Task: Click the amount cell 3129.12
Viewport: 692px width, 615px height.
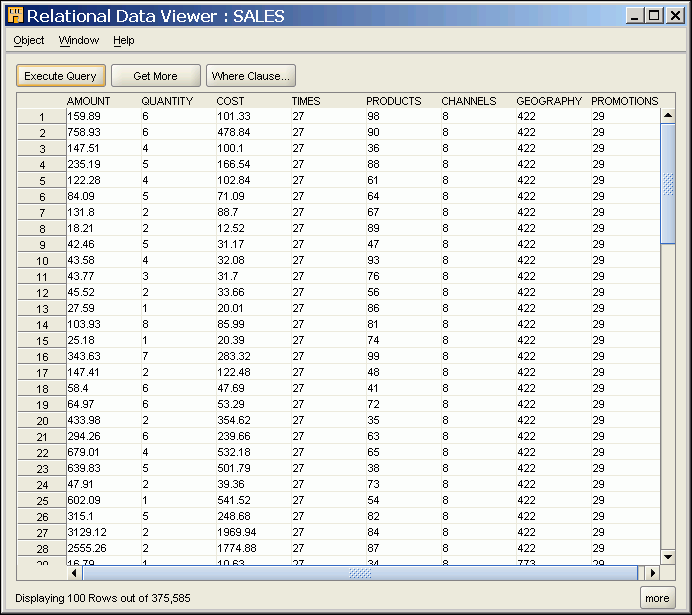Action: (104, 532)
